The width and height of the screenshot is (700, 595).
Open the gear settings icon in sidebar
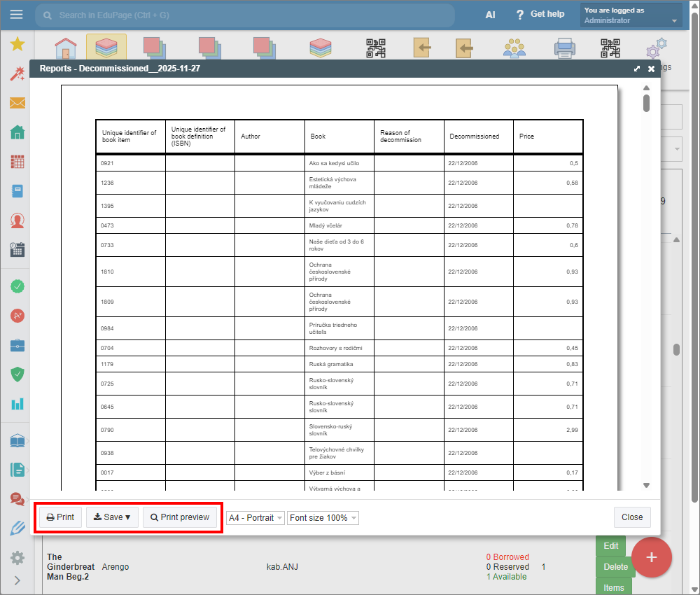click(x=17, y=558)
